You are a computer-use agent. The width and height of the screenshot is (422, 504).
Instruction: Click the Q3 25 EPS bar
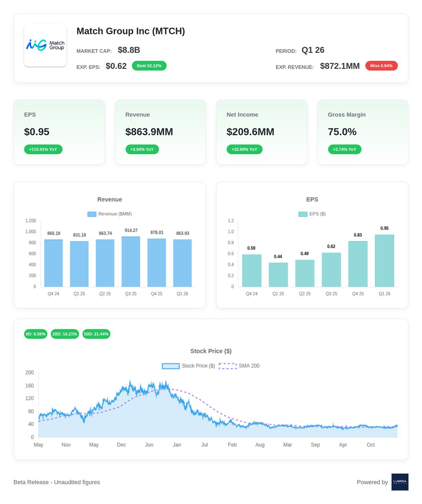coord(331,270)
